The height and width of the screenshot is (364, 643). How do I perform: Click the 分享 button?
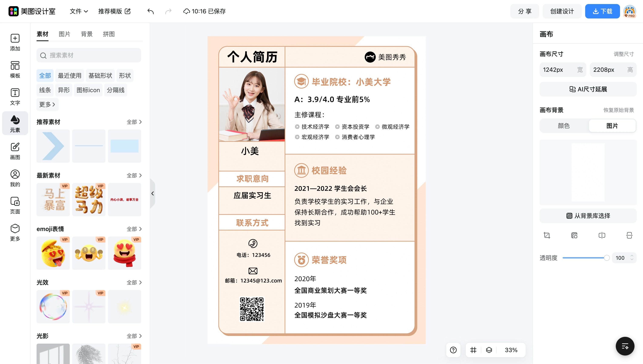coord(525,11)
